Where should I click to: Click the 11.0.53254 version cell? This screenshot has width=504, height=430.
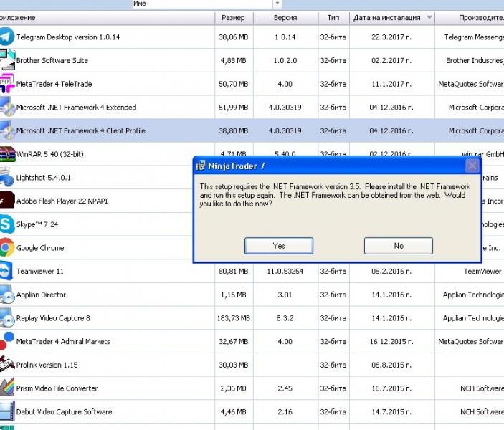pyautogui.click(x=285, y=271)
